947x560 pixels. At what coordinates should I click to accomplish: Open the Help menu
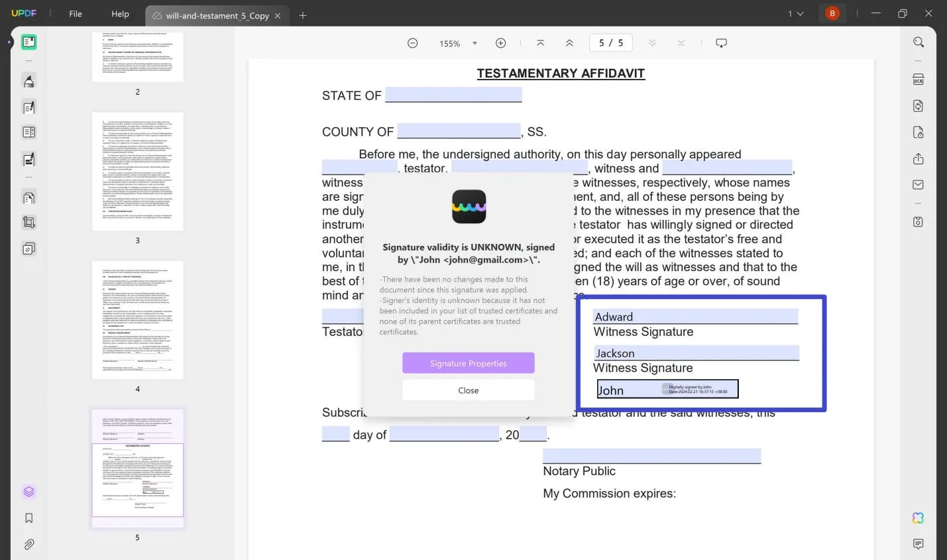[120, 14]
